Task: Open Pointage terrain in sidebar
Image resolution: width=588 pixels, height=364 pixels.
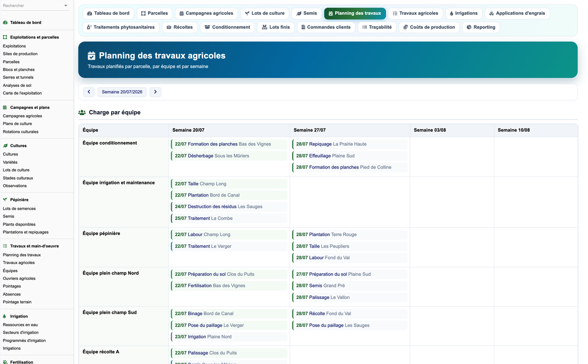Action: tap(17, 302)
